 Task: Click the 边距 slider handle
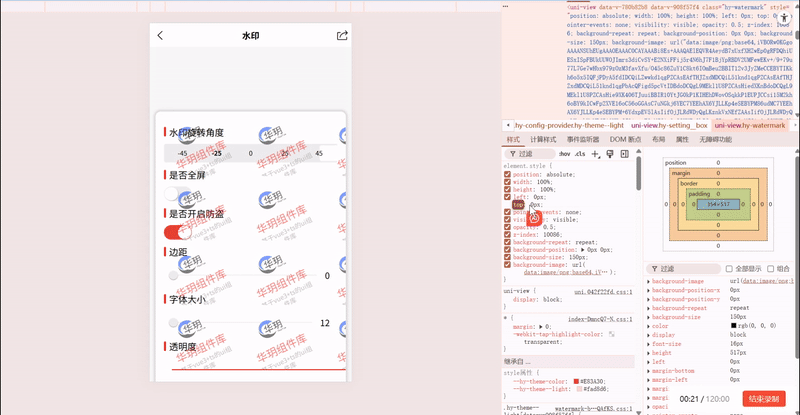point(173,276)
